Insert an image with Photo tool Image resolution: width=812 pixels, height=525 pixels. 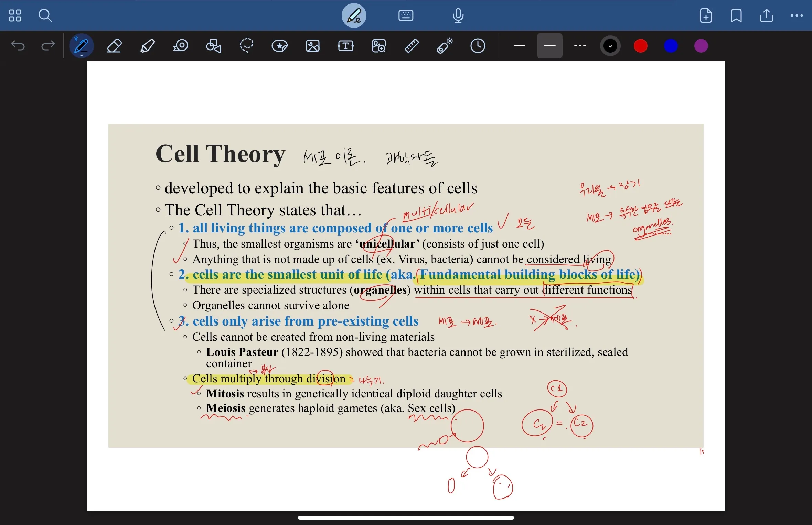(x=313, y=46)
